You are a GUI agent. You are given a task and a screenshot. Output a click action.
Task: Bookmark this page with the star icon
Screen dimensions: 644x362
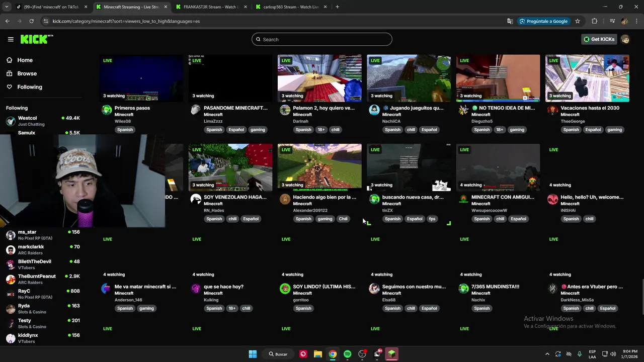pos(578,21)
